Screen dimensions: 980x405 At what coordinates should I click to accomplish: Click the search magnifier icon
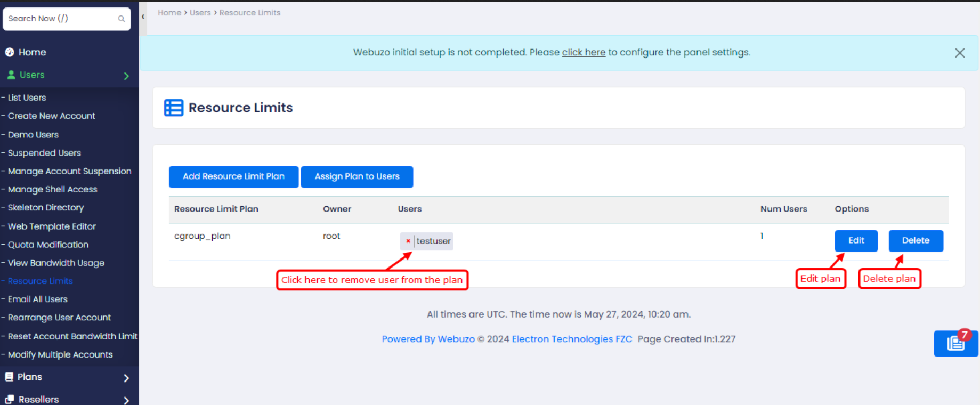pyautogui.click(x=121, y=19)
